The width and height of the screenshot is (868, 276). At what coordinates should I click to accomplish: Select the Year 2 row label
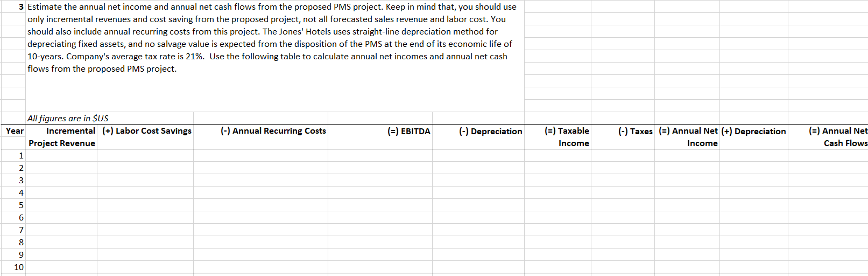[13, 168]
